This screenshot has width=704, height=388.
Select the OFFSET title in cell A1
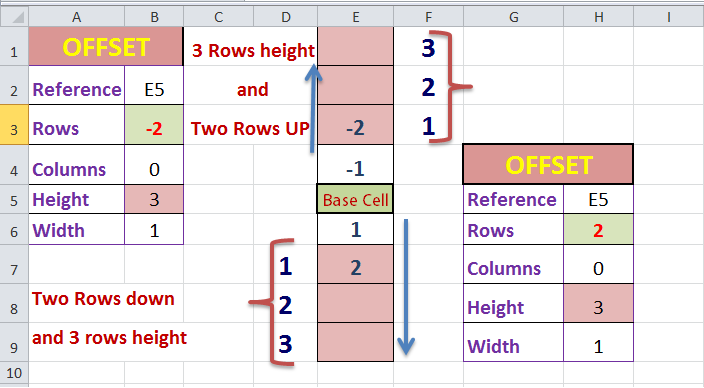pos(106,47)
